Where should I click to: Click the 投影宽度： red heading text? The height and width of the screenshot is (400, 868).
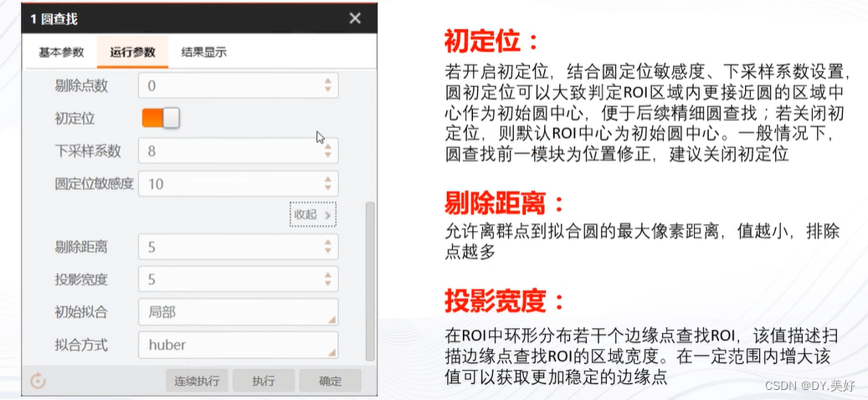pyautogui.click(x=505, y=300)
